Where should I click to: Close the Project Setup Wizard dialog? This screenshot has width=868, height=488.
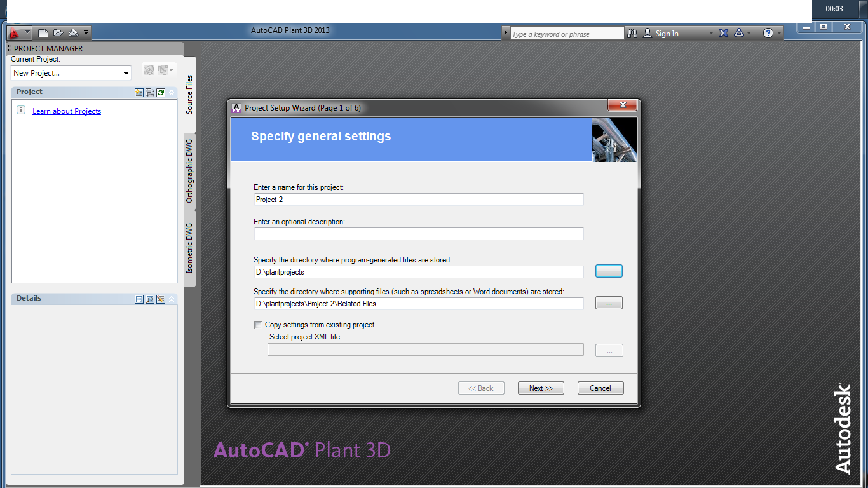pos(622,105)
